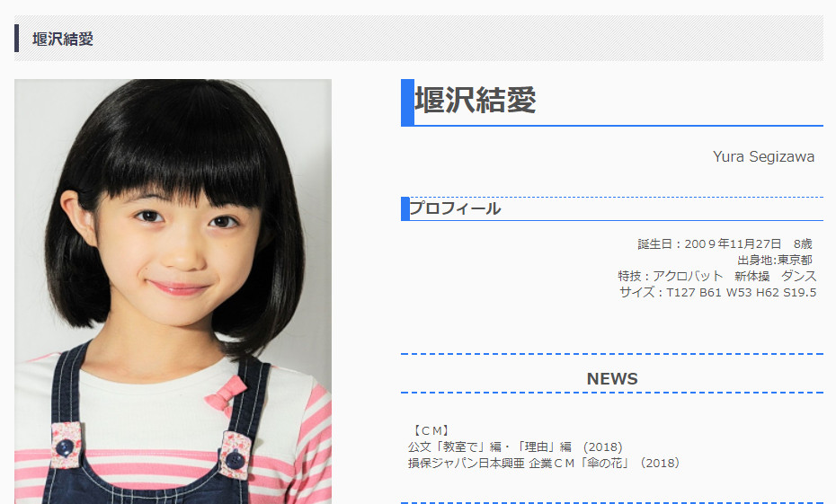Click the birthplace line 出身地:東京都
The height and width of the screenshot is (504, 836).
[775, 260]
